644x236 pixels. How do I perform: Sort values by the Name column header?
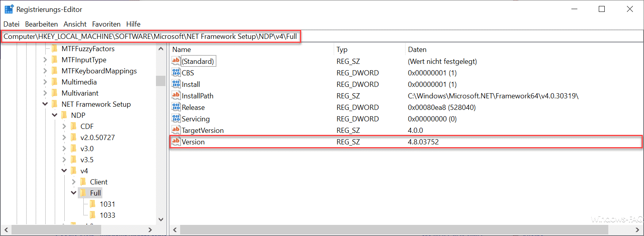[252, 50]
